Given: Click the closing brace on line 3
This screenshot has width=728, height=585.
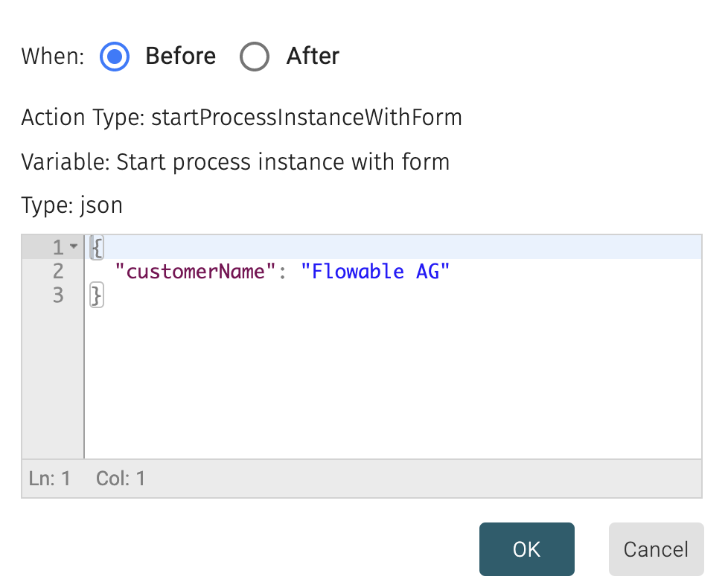Looking at the screenshot, I should [x=96, y=295].
